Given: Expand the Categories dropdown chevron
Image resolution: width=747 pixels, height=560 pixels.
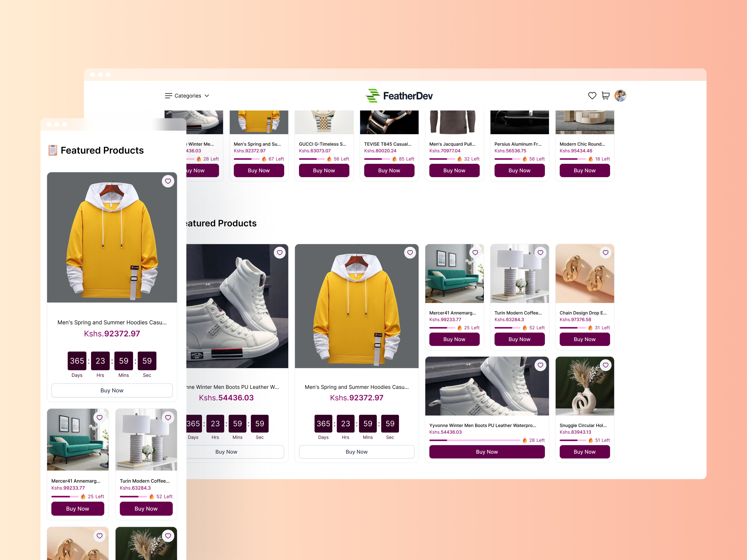Looking at the screenshot, I should (207, 96).
